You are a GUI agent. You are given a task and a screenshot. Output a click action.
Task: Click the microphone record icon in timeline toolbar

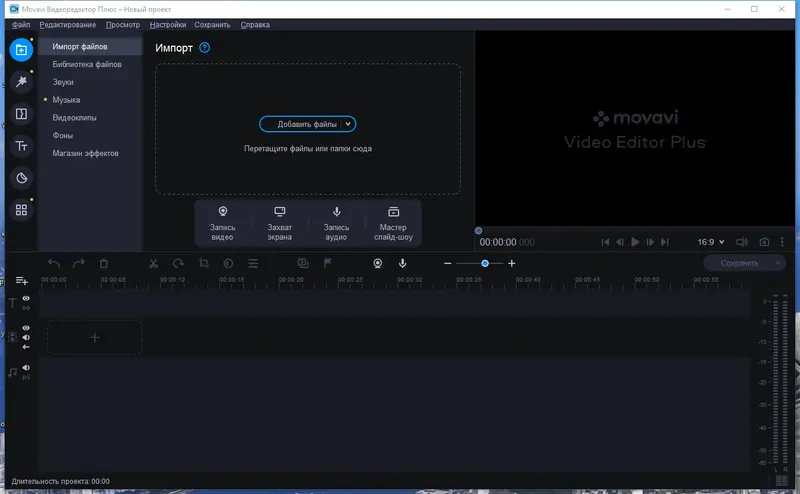403,263
